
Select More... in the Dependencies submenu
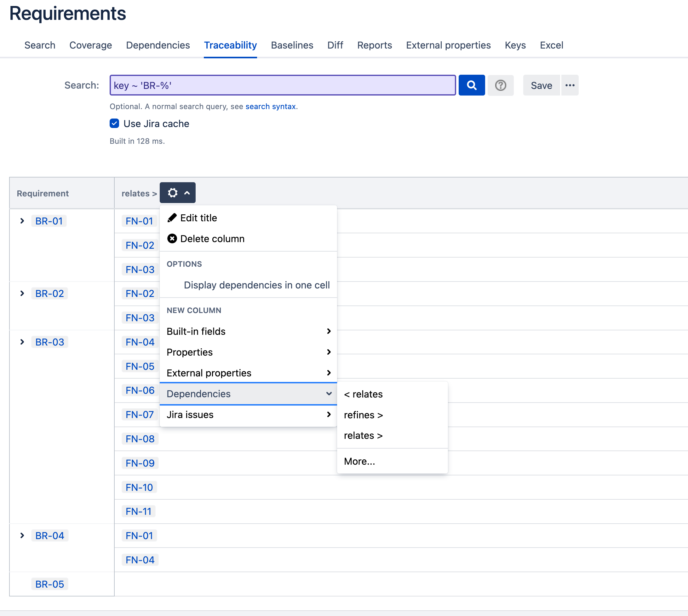359,461
